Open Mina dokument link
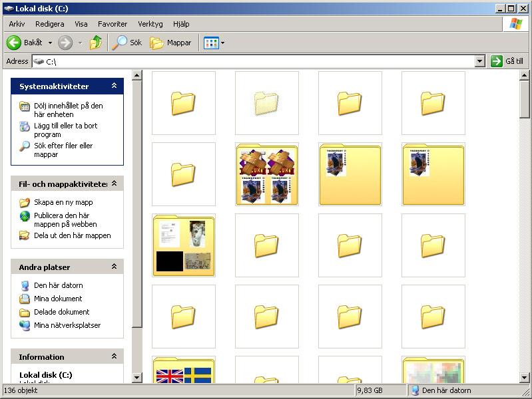The height and width of the screenshot is (399, 532). [58, 299]
